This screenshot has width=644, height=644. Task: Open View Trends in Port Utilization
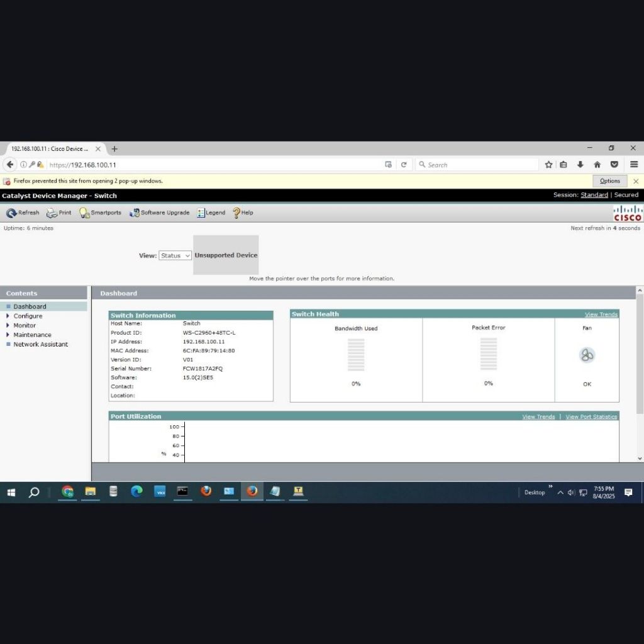pyautogui.click(x=538, y=417)
